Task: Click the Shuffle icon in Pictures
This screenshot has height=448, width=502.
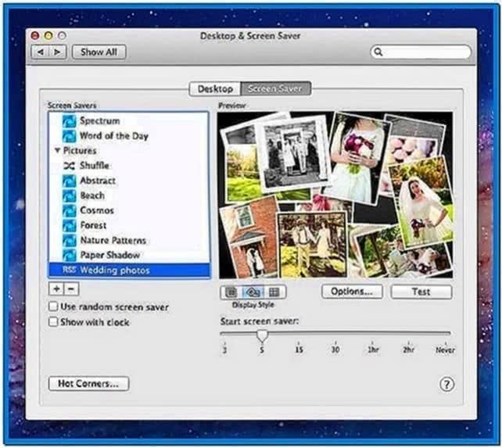Action: (x=69, y=166)
